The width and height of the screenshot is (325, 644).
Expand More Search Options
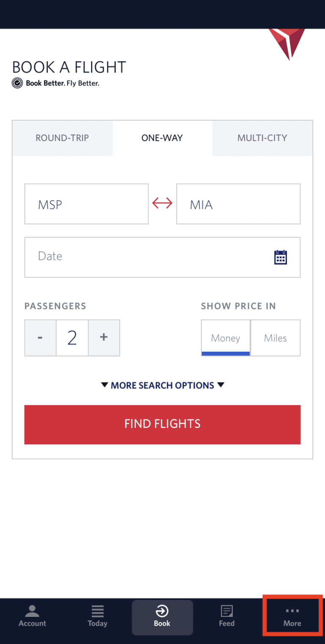(x=162, y=385)
